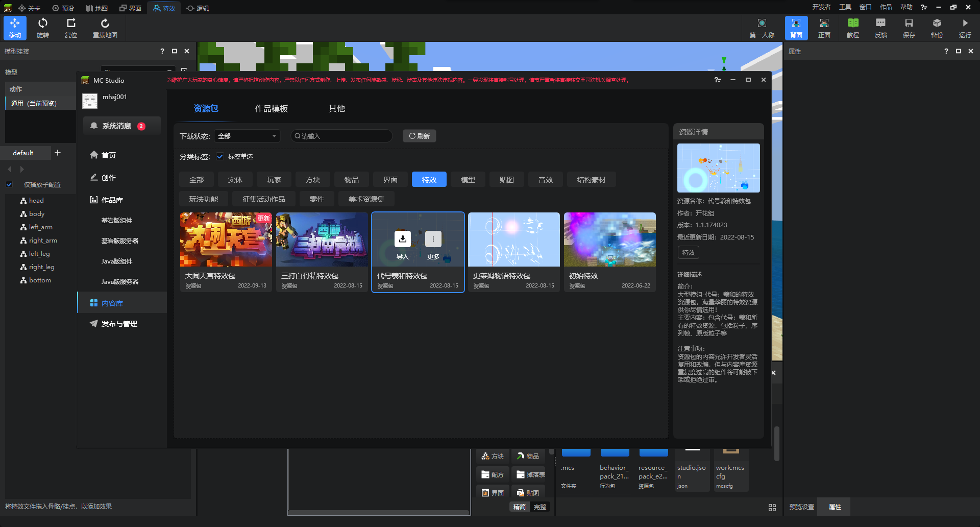
Task: Toggle the 仅播放子配置 checkbox
Action: point(9,184)
